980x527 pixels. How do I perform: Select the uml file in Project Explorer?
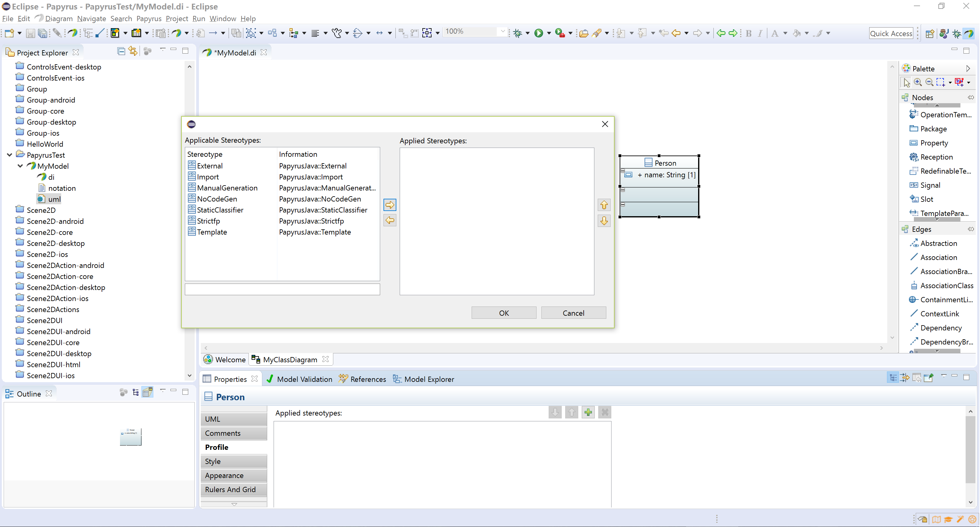(x=50, y=199)
